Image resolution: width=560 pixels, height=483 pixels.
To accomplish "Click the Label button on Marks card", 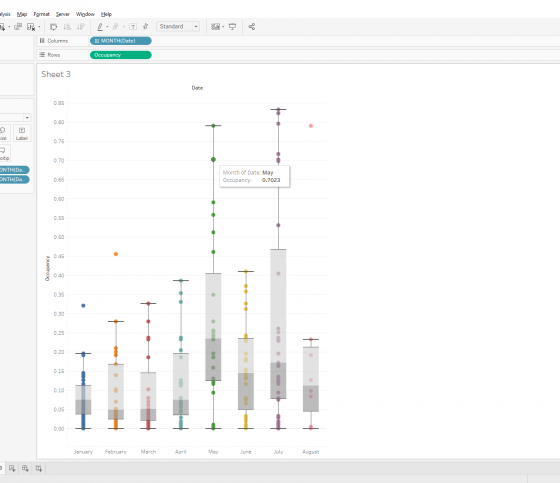I will (x=22, y=133).
